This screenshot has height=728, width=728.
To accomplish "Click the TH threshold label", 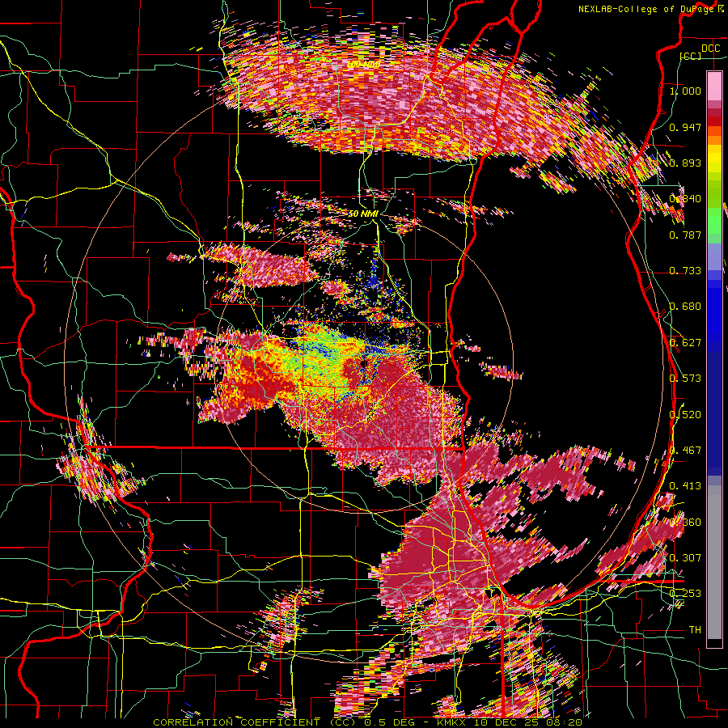I will pyautogui.click(x=695, y=629).
